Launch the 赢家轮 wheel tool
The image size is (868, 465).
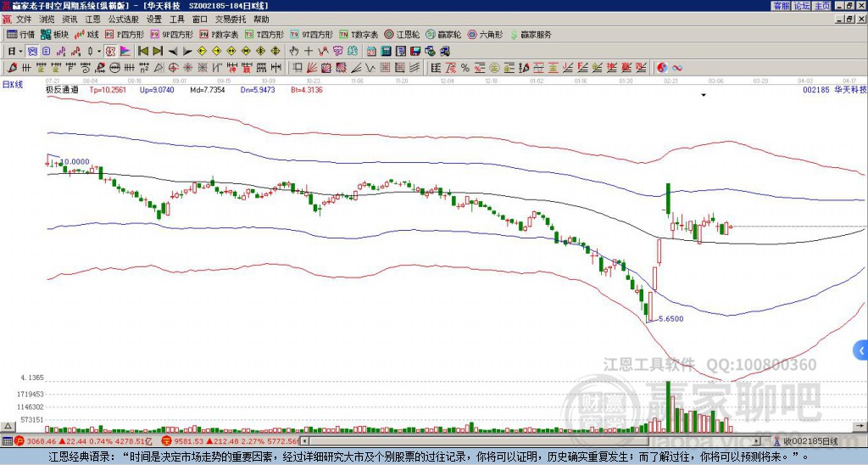pos(443,34)
